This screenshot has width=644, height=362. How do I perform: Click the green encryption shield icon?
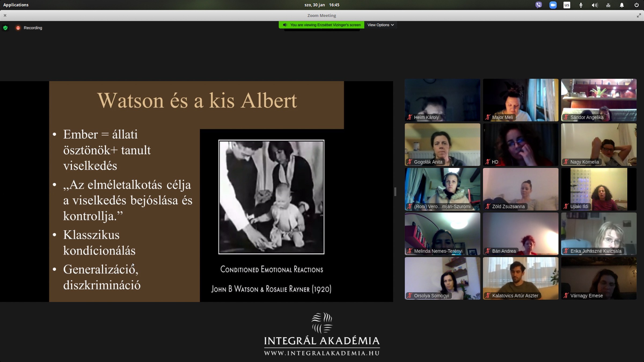(x=5, y=28)
